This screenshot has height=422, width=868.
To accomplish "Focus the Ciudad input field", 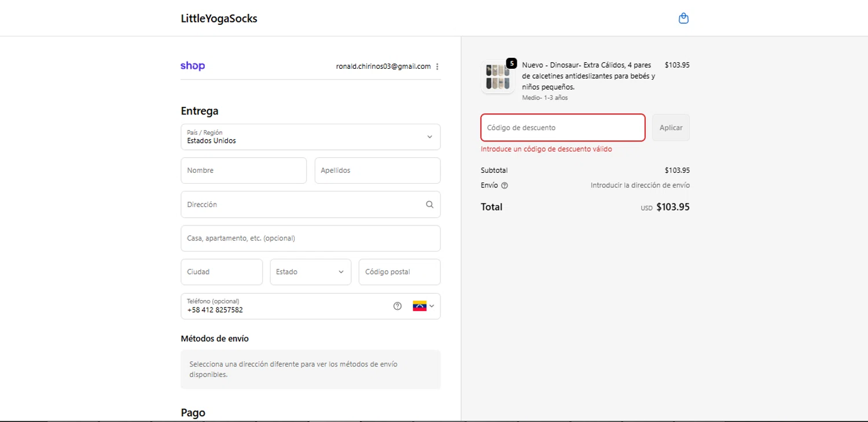I will pos(222,272).
